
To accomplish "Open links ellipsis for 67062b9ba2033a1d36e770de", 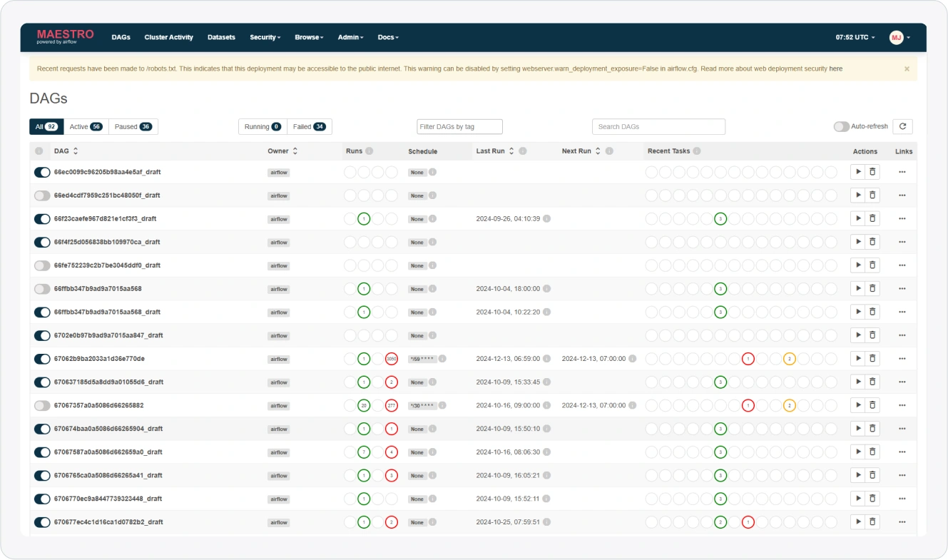I will click(902, 359).
